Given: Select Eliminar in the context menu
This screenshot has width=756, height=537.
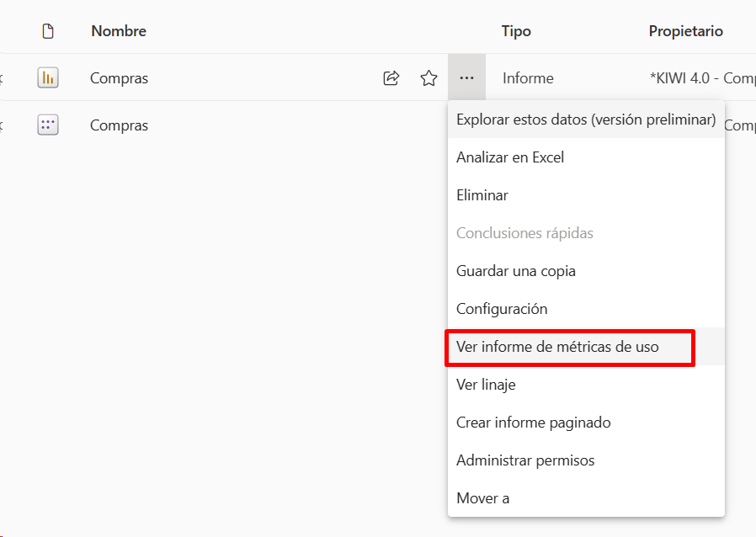Looking at the screenshot, I should click(586, 195).
